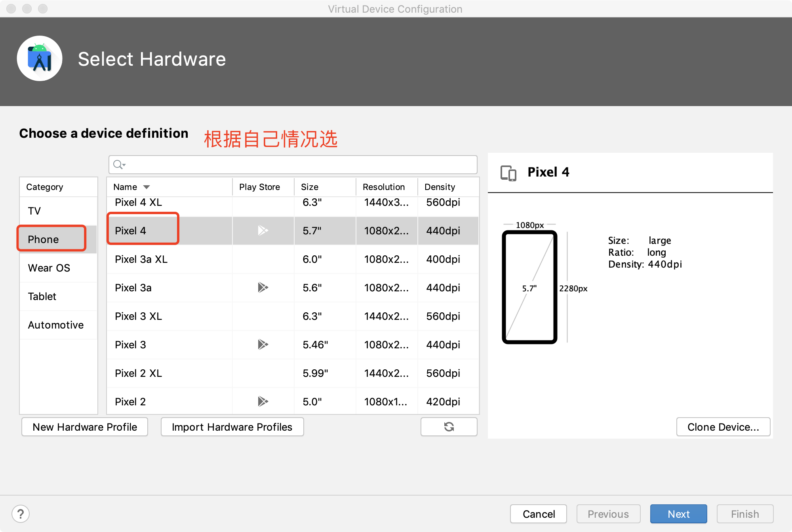Select the Pixel 3a XL device row
Screen dimensions: 792x532
pyautogui.click(x=293, y=259)
